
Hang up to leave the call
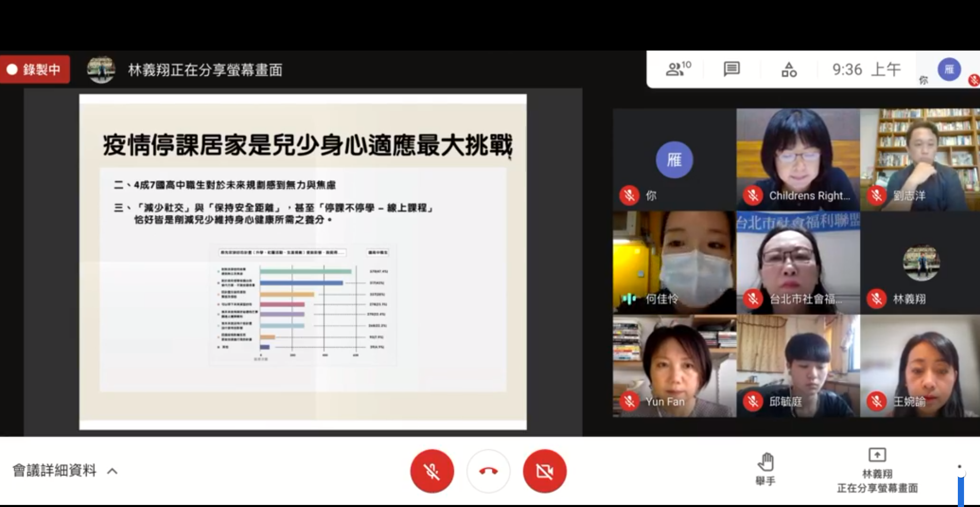(488, 470)
